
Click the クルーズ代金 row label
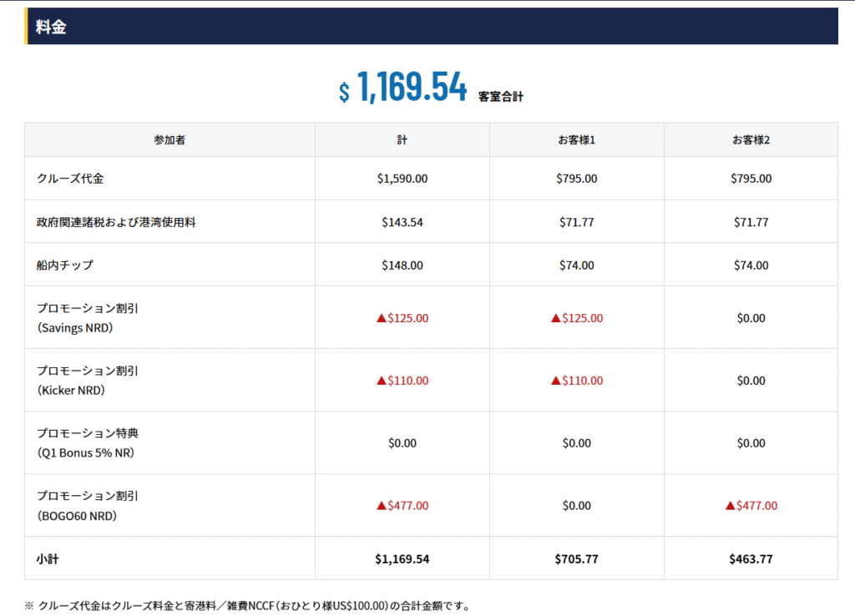click(70, 179)
